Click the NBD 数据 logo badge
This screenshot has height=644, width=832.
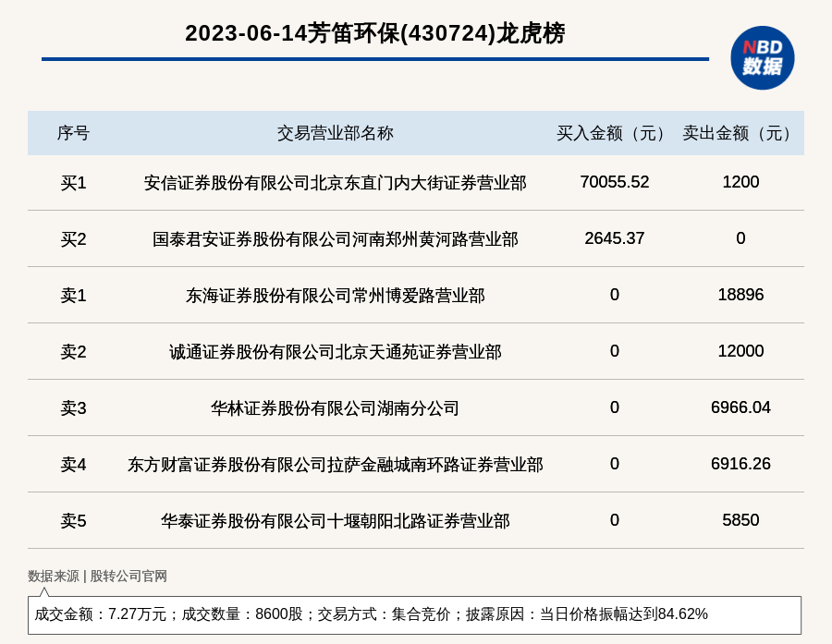tap(762, 58)
